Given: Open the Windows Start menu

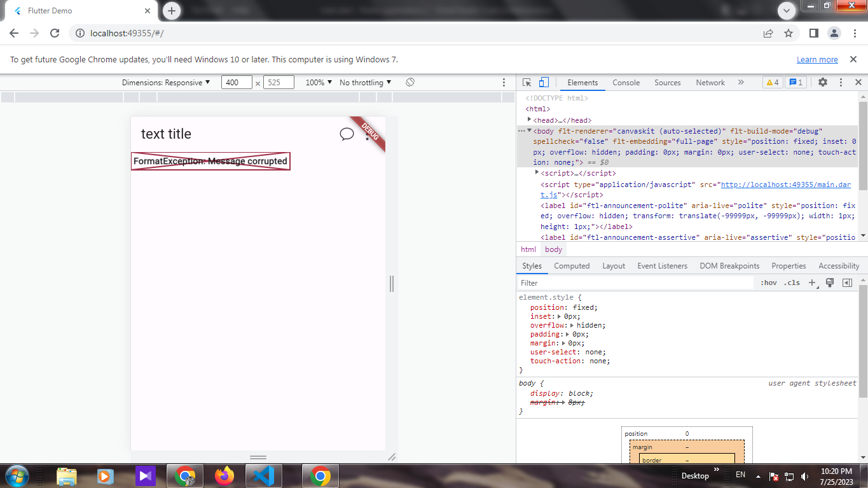Looking at the screenshot, I should point(17,476).
